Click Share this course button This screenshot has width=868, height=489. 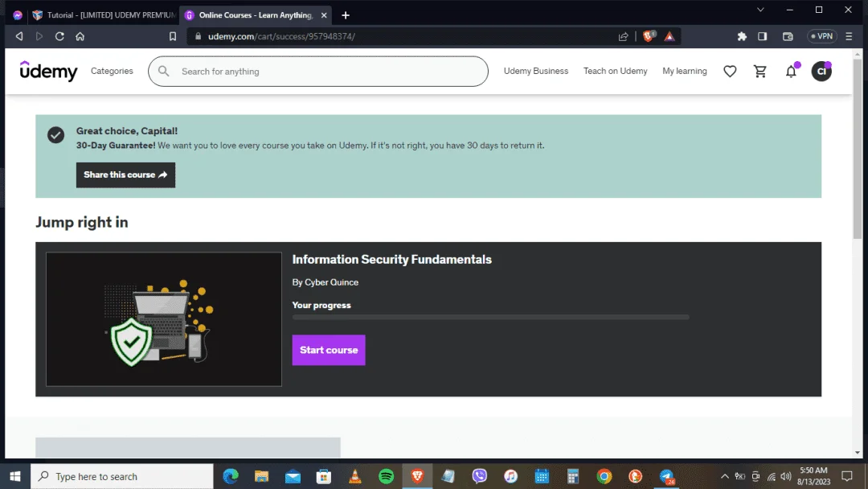click(125, 175)
